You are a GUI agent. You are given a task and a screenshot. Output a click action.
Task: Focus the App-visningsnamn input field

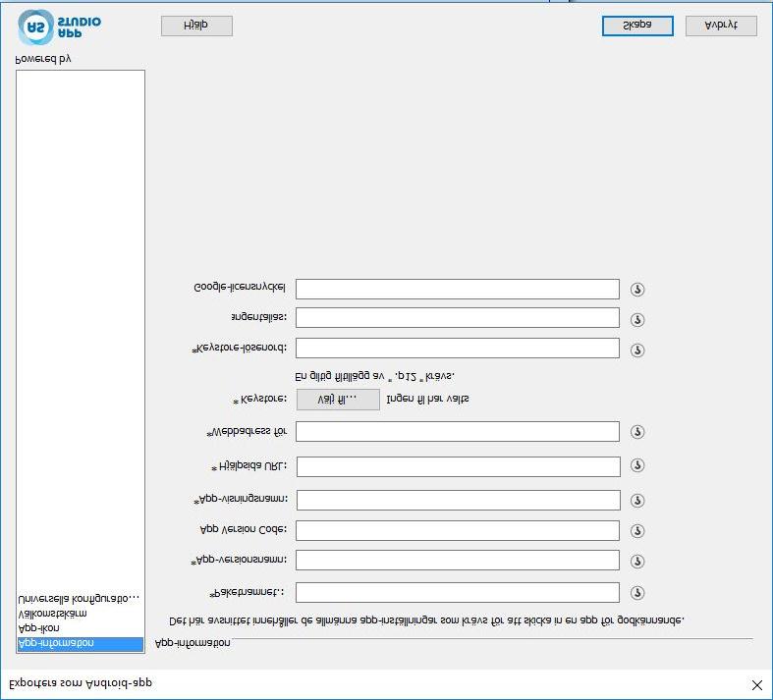tap(459, 501)
